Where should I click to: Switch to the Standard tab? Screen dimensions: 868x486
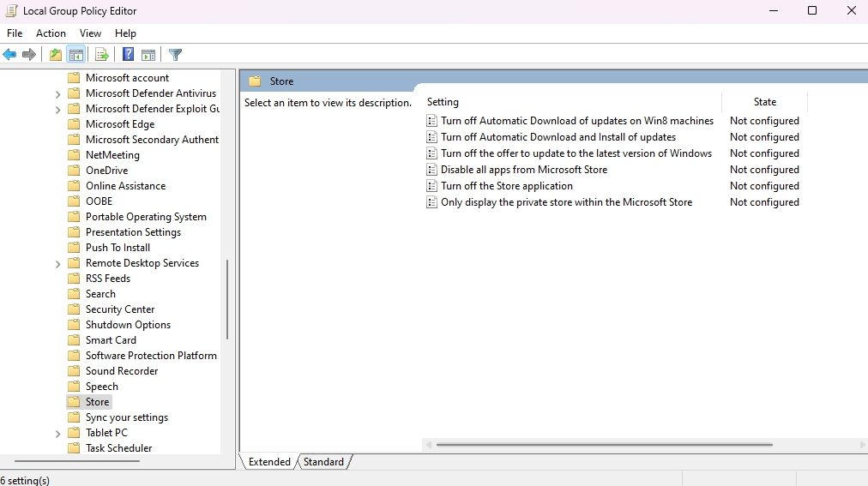pyautogui.click(x=323, y=462)
